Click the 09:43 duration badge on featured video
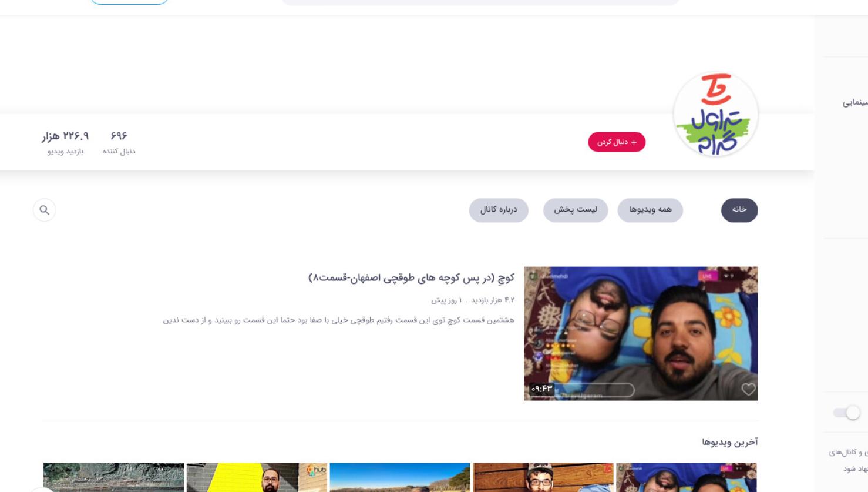 541,389
